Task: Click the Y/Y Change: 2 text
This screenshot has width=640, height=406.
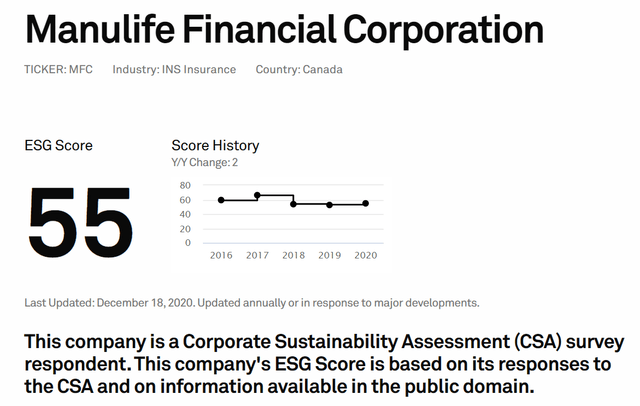Action: [x=204, y=162]
